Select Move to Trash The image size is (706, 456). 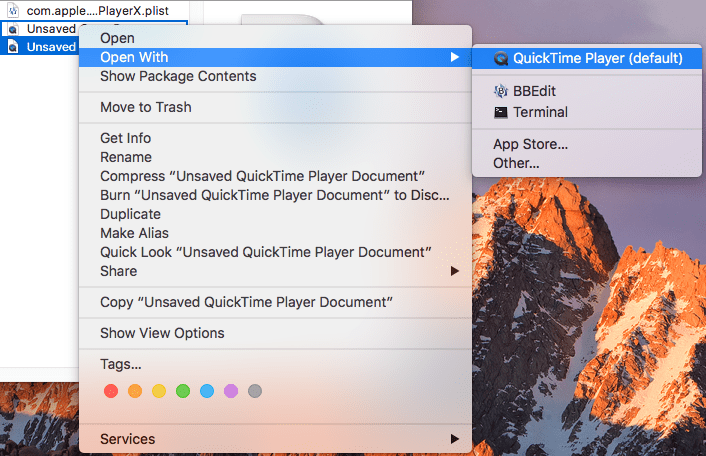coord(275,107)
